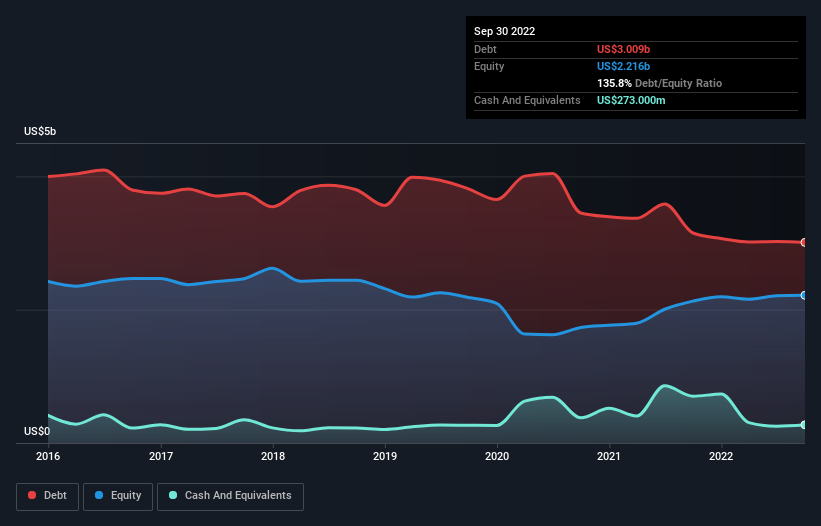
Task: Click the Equity row label in tooltip
Action: 489,66
